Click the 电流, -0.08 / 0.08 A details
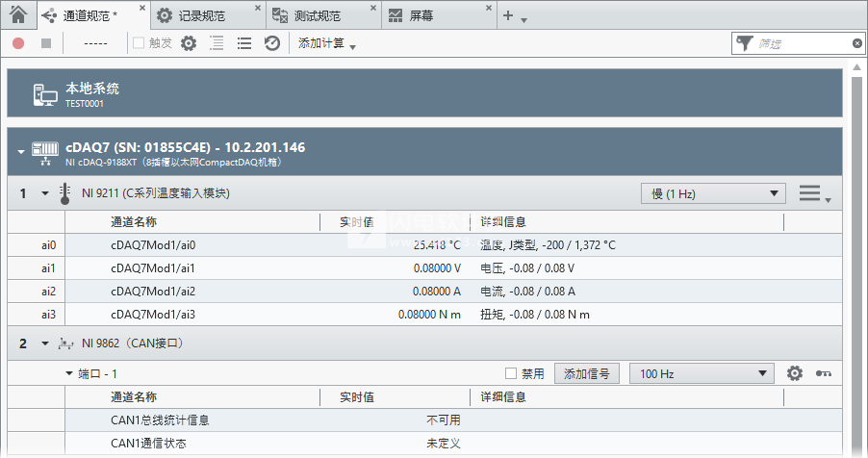868x458 pixels. [x=527, y=292]
